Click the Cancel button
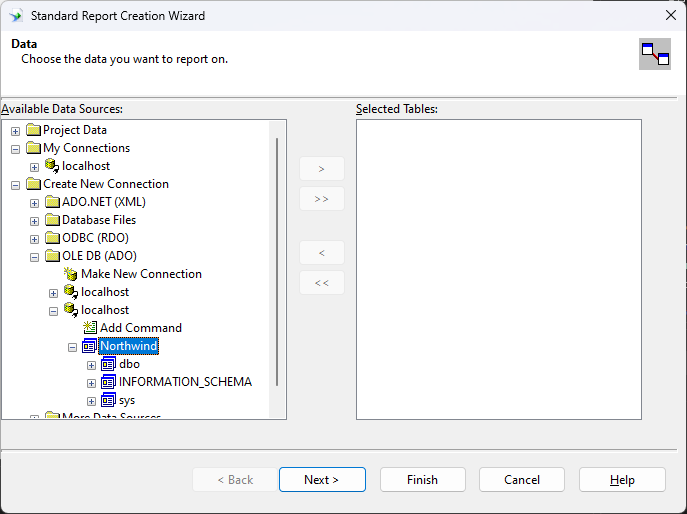This screenshot has height=514, width=687. 521,480
